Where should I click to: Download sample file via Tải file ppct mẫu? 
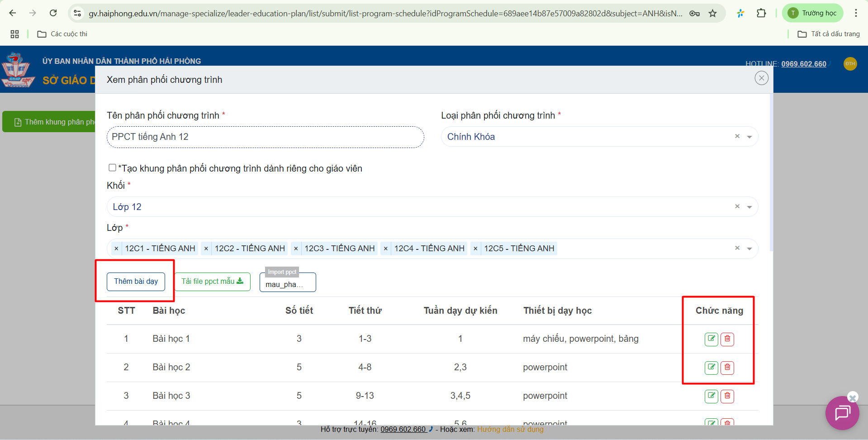click(212, 282)
